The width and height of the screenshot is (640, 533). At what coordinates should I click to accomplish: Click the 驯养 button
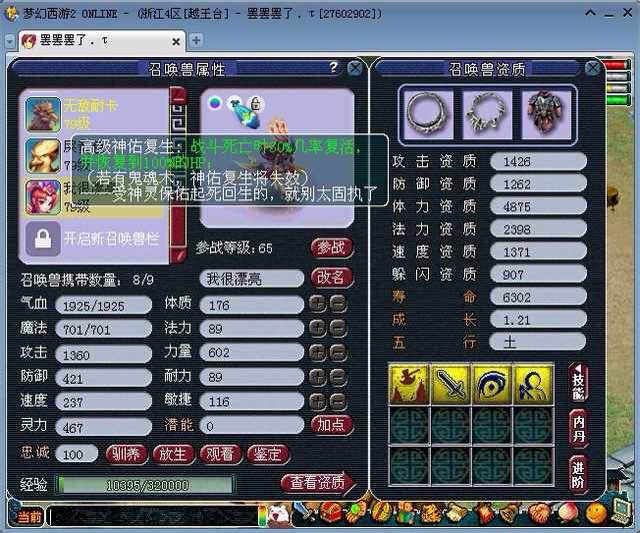pos(126,454)
